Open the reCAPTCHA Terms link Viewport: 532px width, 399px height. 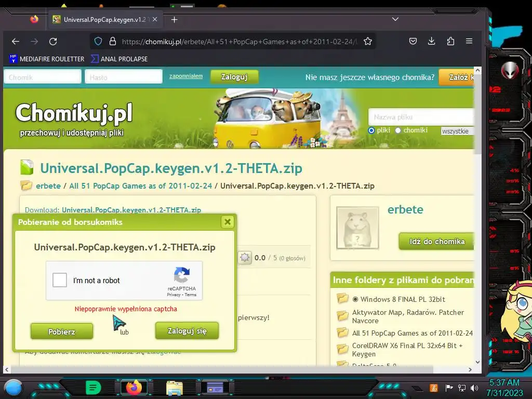coord(190,295)
